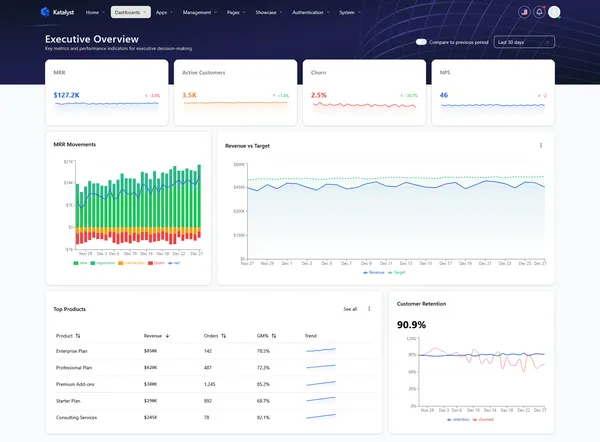600x442 pixels.
Task: Sort table by Product column
Action: click(x=68, y=336)
